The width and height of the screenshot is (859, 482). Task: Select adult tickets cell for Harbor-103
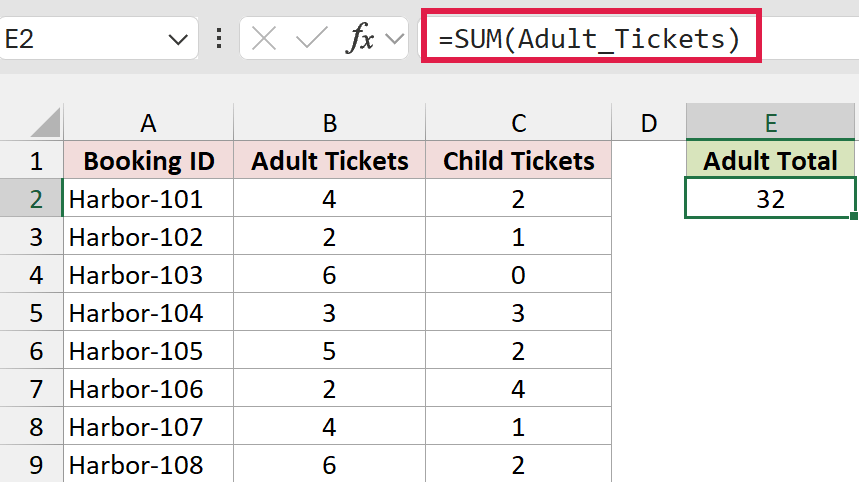pyautogui.click(x=329, y=274)
